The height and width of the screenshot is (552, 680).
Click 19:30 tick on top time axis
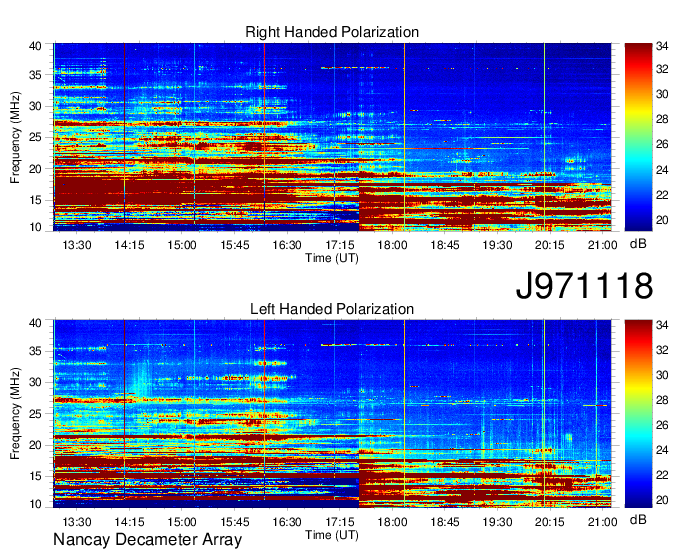coord(497,245)
